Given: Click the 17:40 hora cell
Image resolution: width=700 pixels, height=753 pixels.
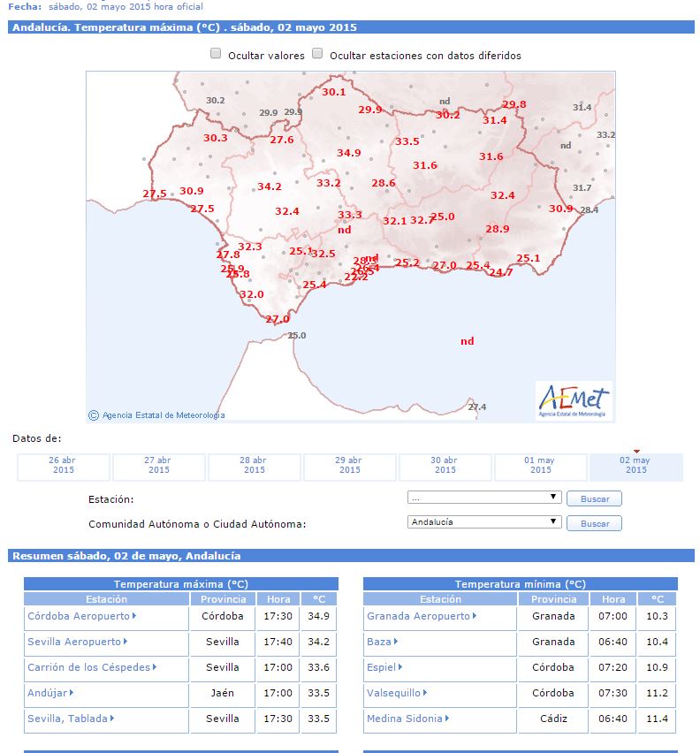Looking at the screenshot, I should pos(278,642).
